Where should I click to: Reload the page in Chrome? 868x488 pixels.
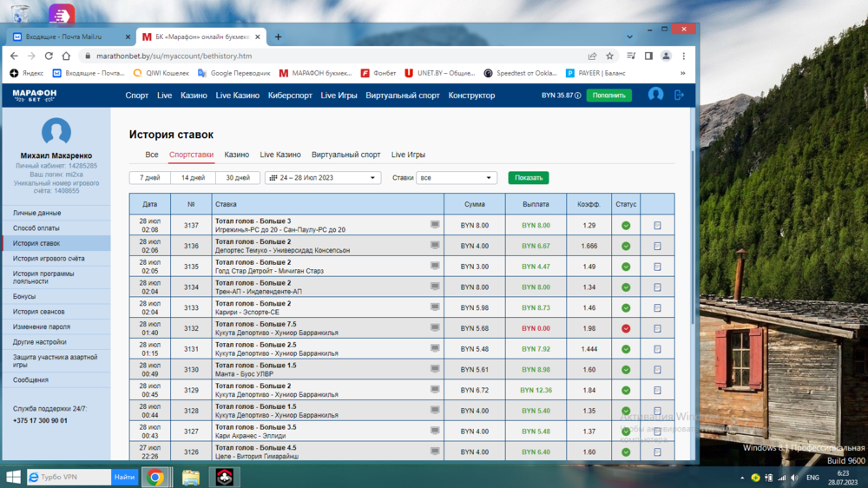(49, 56)
